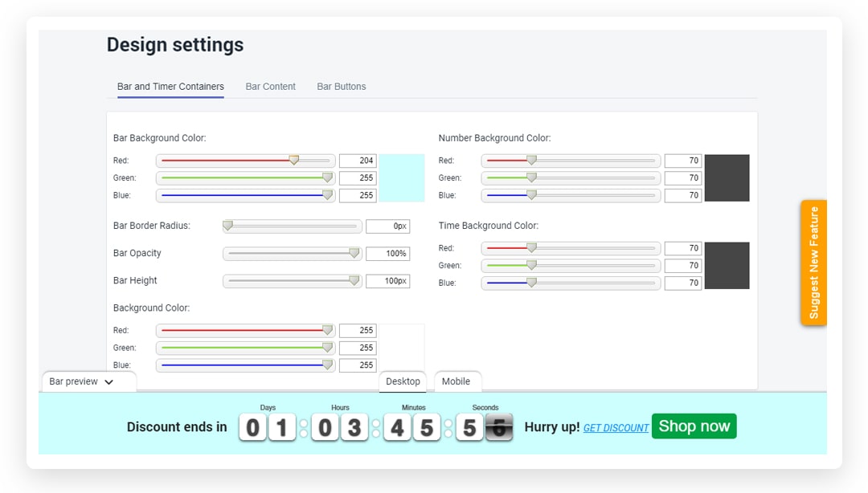Click the Number Background Color Green slider
The height and width of the screenshot is (493, 868).
point(571,177)
